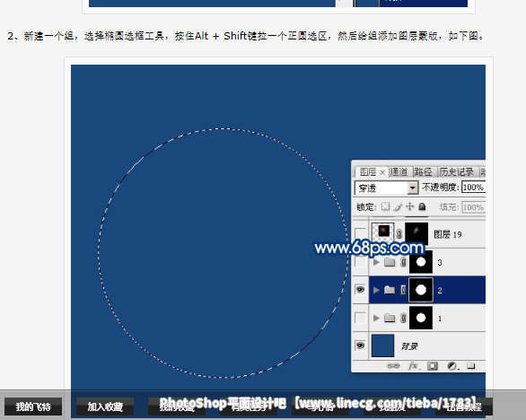This screenshot has height=420, width=526.
Task: Select the 图层 19 mask thumbnail
Action: point(416,233)
